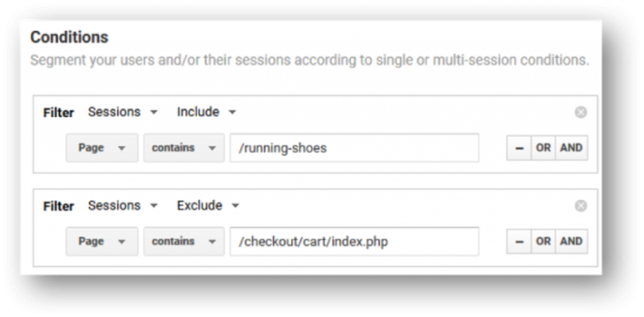The width and height of the screenshot is (644, 317).
Task: Open contains operator dropdown in second filter
Action: pos(184,242)
